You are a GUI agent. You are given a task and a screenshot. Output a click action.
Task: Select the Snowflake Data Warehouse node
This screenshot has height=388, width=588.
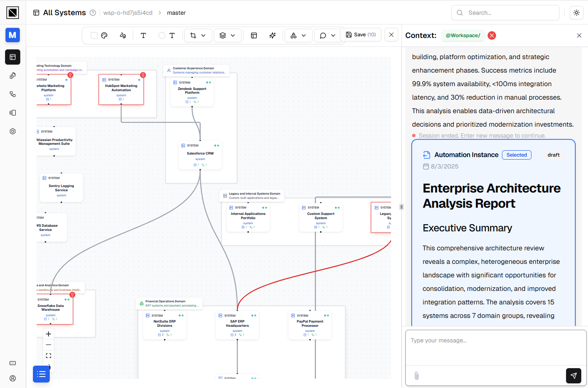[54, 309]
